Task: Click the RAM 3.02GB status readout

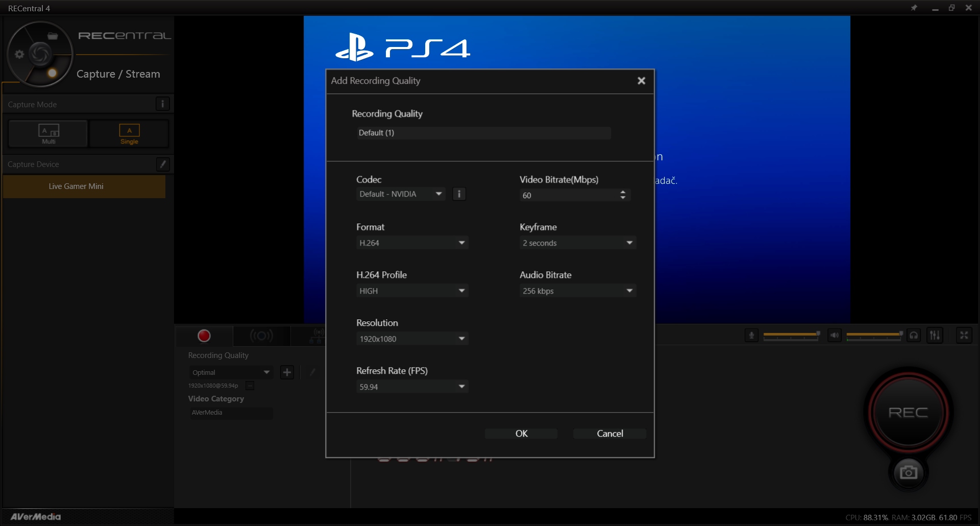Action: tap(914, 517)
